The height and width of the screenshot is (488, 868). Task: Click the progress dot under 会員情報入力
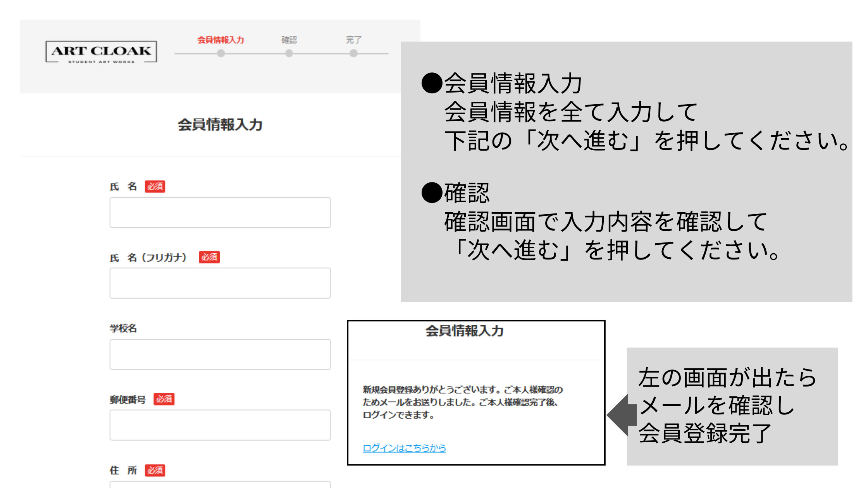coord(221,53)
